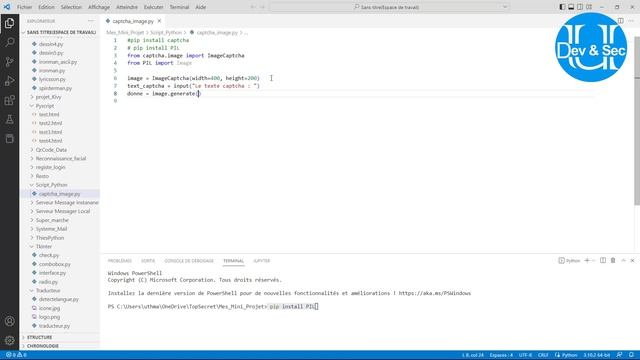Screen dimensions: 640x360
Task: Expand the QrCode_Data folder
Action: tap(51, 150)
